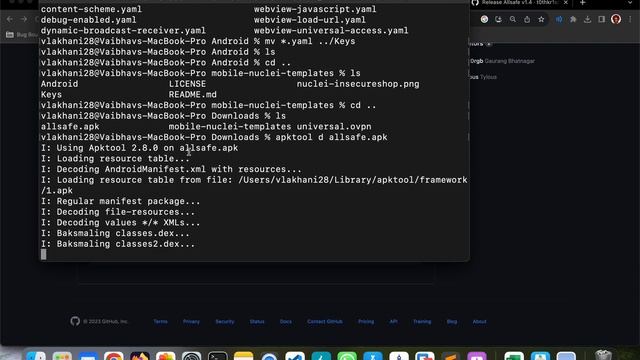Open the Docs link in GitHub footer
The width and height of the screenshot is (640, 360).
click(286, 322)
